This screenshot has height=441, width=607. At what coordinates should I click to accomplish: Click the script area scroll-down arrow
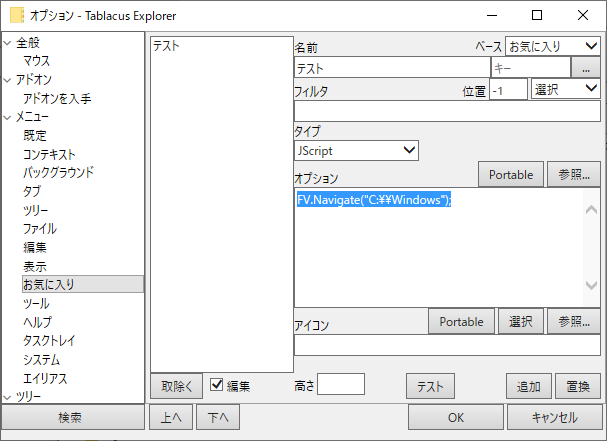coord(592,285)
